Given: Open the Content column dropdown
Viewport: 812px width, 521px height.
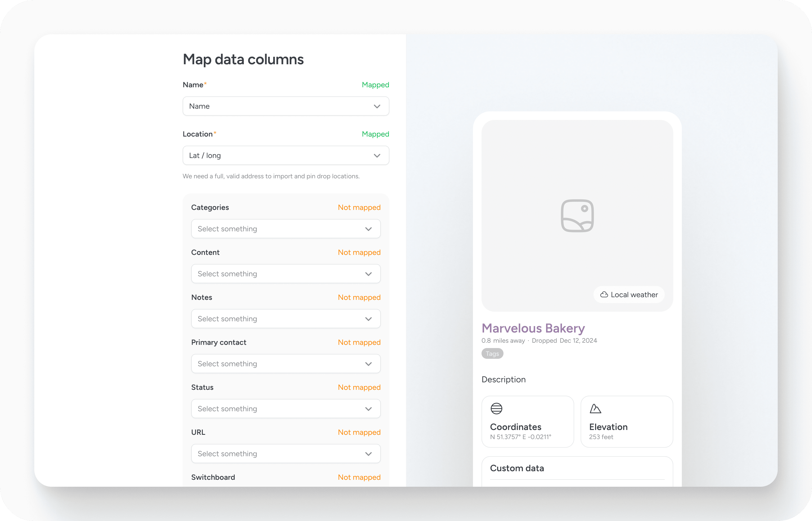Looking at the screenshot, I should [x=285, y=274].
